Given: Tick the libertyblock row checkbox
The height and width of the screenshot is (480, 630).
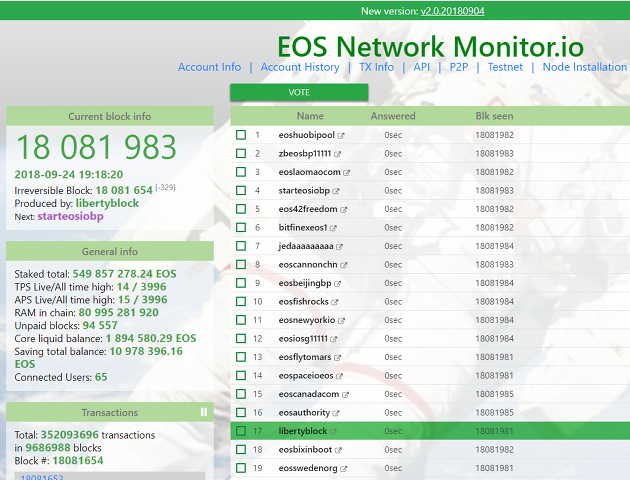Looking at the screenshot, I should [x=241, y=431].
